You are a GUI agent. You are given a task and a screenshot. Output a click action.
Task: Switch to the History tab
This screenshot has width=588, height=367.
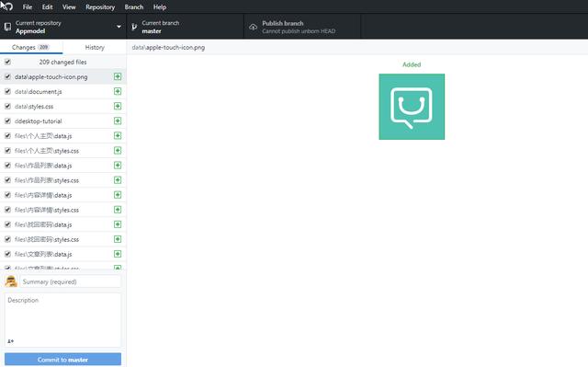(x=95, y=47)
